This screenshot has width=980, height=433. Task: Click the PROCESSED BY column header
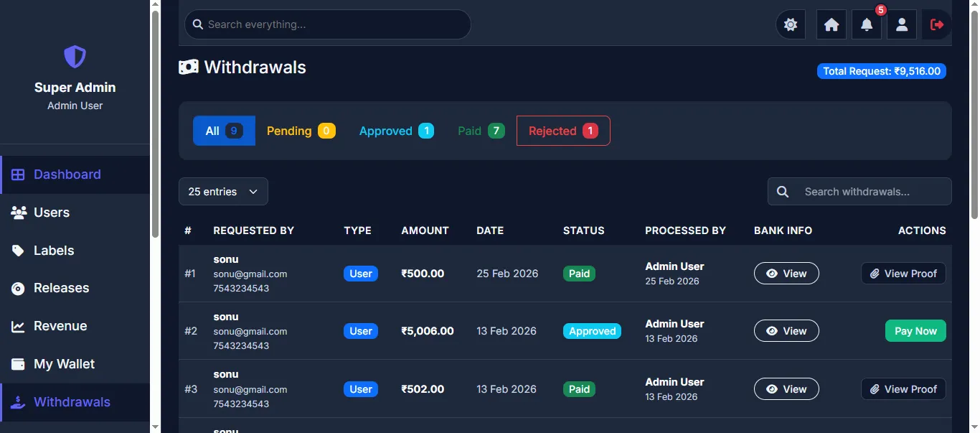point(685,231)
